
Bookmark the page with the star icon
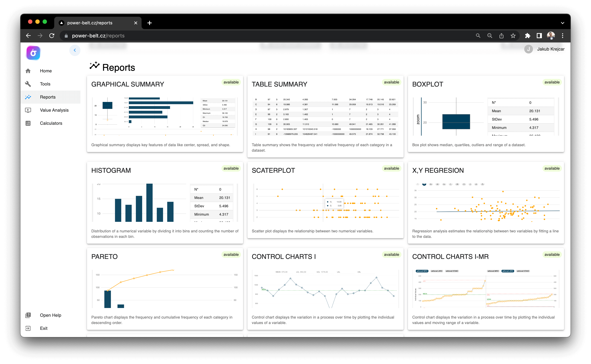click(513, 36)
